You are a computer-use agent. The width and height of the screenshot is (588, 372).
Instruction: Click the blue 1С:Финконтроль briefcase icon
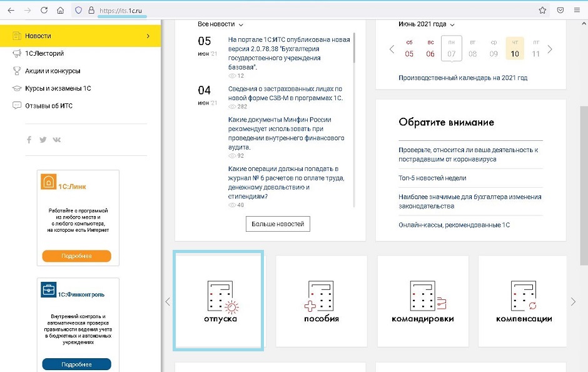pos(48,290)
